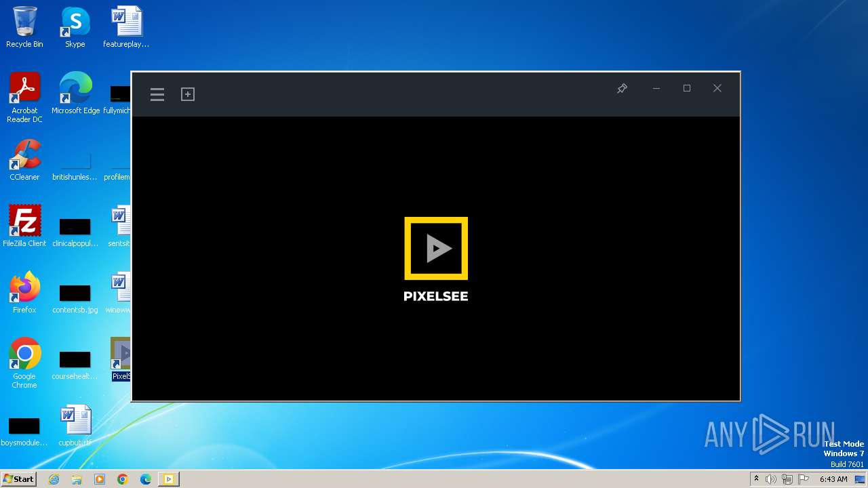Open the PixelSee hamburger menu
This screenshot has height=488, width=868.
157,94
